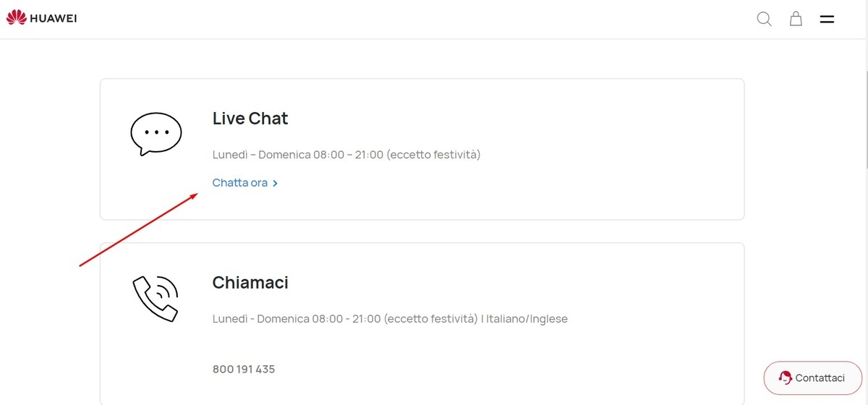The width and height of the screenshot is (868, 405).
Task: Click the Chiamaci opening hours text
Action: [x=345, y=319]
